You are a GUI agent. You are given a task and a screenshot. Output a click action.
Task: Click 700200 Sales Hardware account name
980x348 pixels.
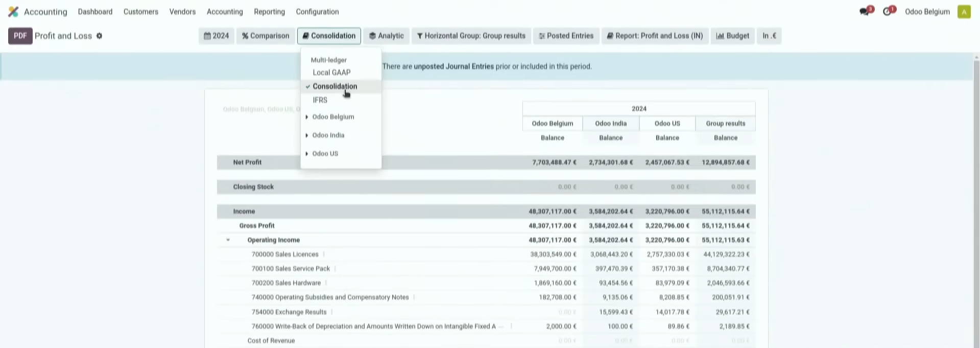pos(286,283)
